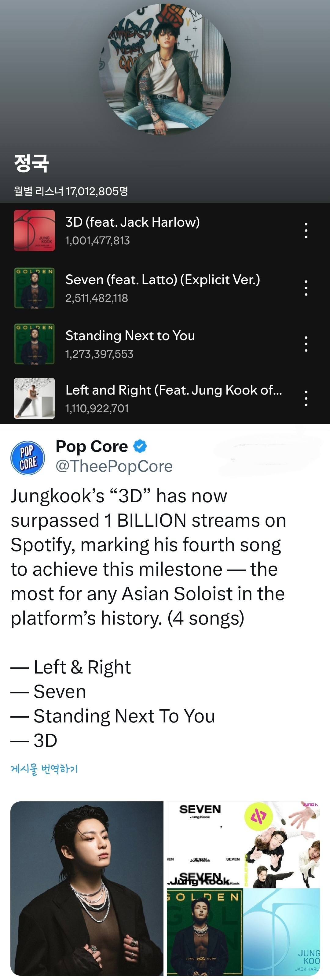The height and width of the screenshot is (980, 330).
Task: Select Left and Right track title
Action: click(173, 390)
